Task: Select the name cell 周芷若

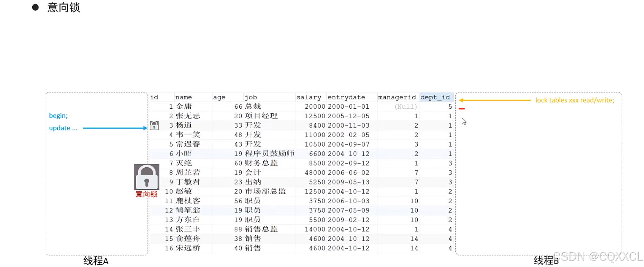Action: pos(188,172)
